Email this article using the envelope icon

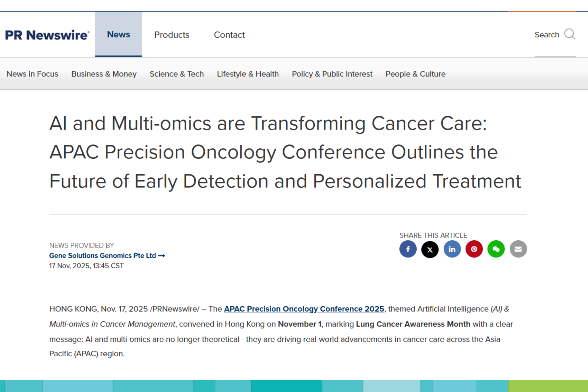(x=518, y=249)
